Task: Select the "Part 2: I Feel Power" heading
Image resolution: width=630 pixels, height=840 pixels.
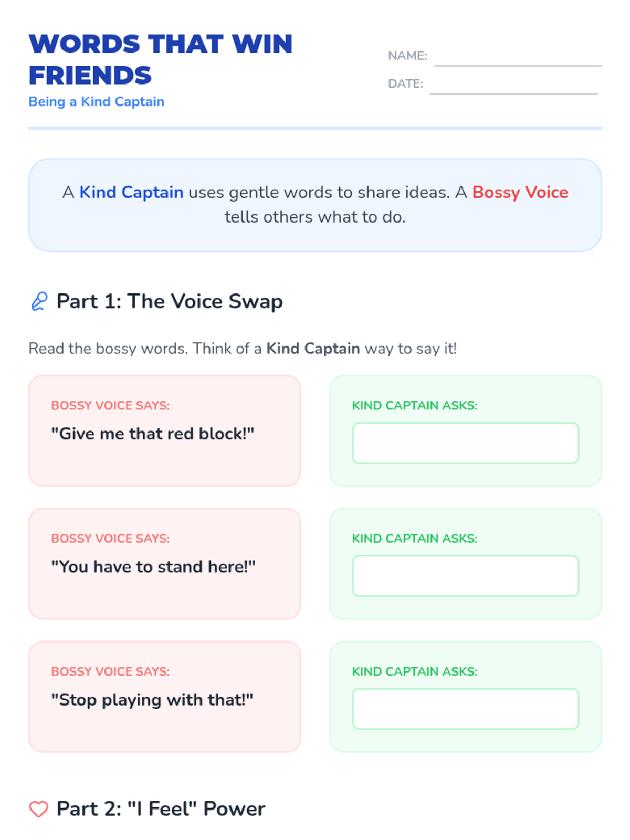Action: 161,809
